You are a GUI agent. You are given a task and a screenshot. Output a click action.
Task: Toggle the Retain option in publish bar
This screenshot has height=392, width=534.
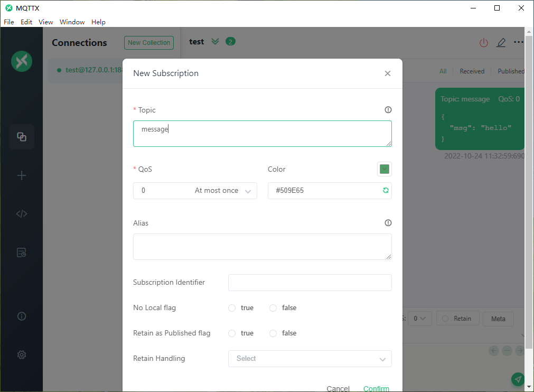[x=458, y=319]
